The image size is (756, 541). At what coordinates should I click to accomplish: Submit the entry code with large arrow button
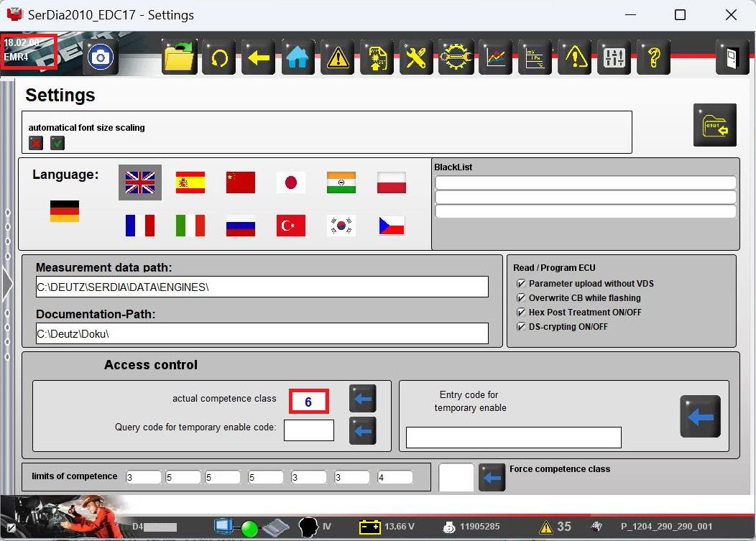(x=700, y=417)
